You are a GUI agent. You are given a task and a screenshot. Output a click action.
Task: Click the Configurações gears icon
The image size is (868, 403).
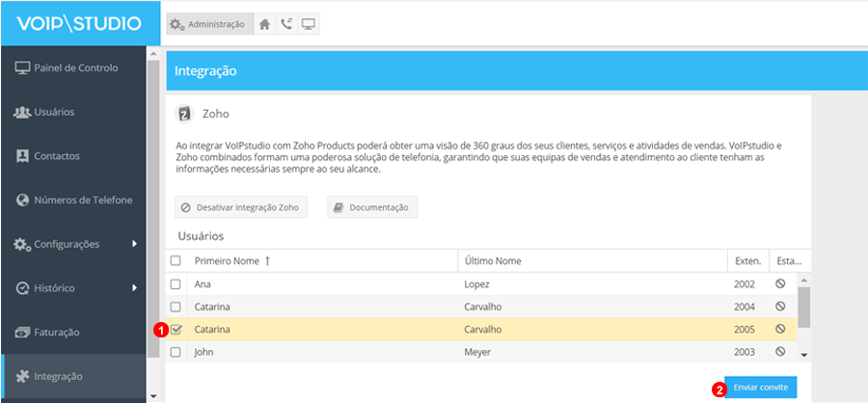[22, 244]
